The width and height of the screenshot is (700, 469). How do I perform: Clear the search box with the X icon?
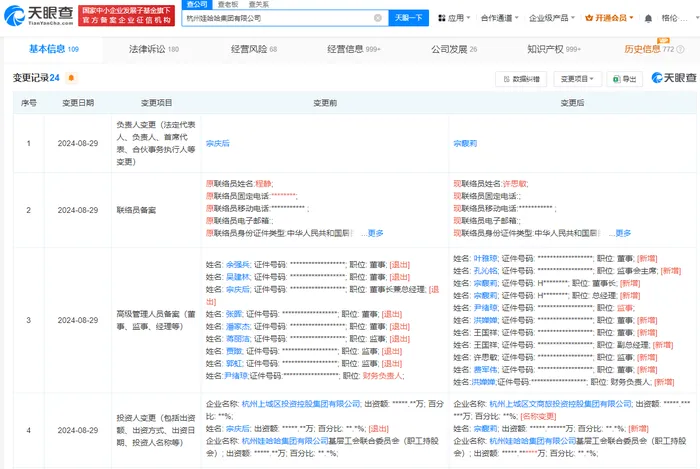pyautogui.click(x=377, y=18)
